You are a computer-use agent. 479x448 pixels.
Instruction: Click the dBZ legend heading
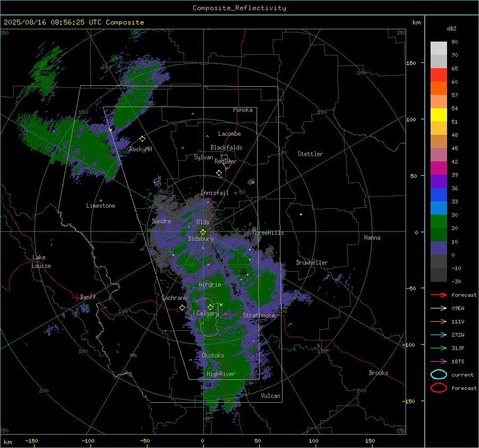451,28
